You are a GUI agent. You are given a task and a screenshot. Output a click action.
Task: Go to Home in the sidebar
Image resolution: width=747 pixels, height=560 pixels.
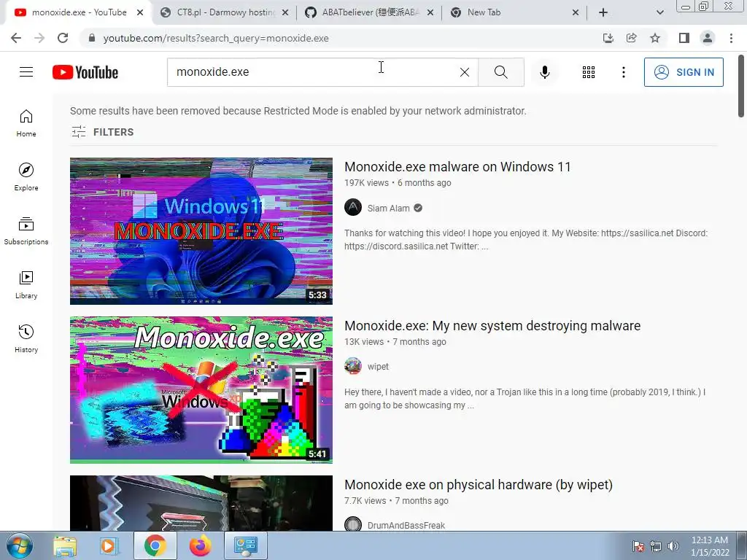click(x=26, y=123)
